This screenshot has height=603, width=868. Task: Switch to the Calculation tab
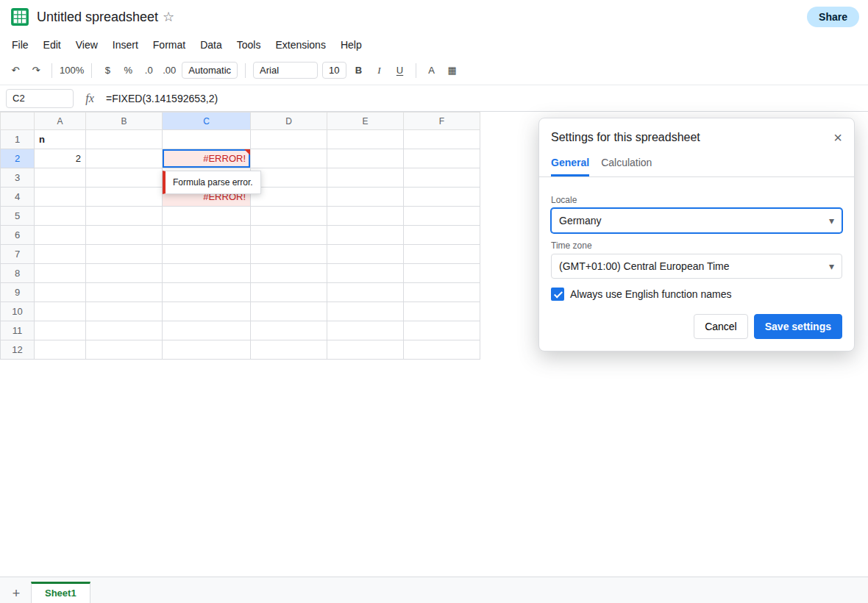(x=626, y=163)
